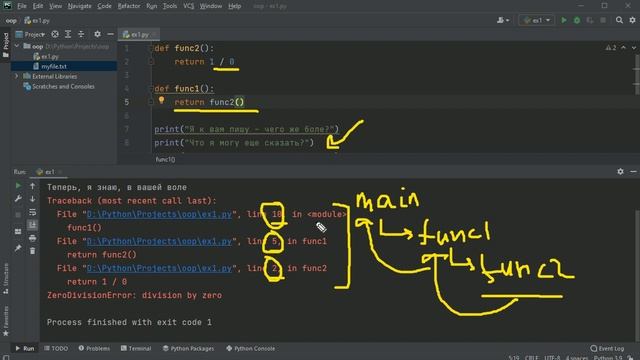Open TODO tool window

[x=56, y=348]
